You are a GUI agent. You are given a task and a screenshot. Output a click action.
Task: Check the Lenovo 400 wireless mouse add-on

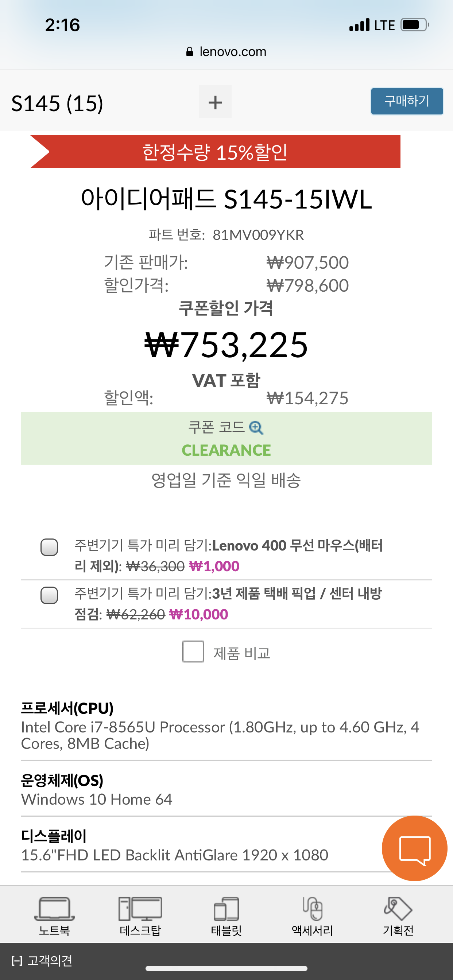(x=49, y=547)
